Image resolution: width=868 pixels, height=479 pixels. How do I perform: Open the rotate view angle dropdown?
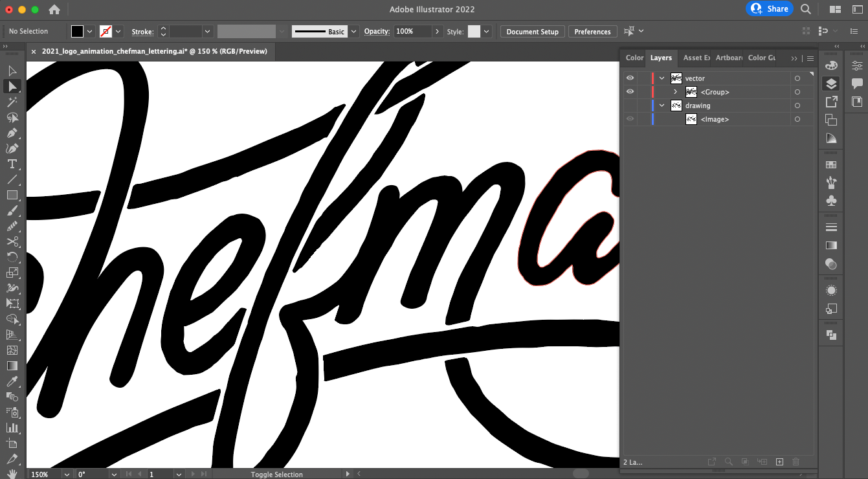point(114,474)
